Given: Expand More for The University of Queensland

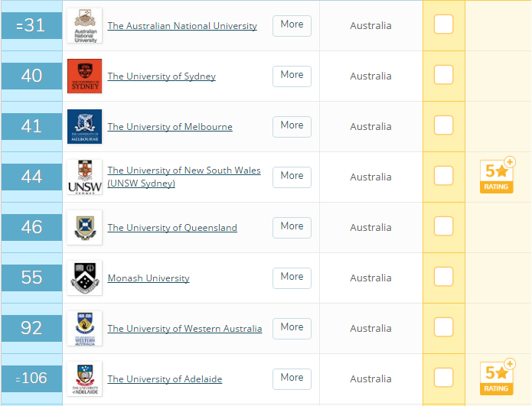Looking at the screenshot, I should (x=292, y=226).
